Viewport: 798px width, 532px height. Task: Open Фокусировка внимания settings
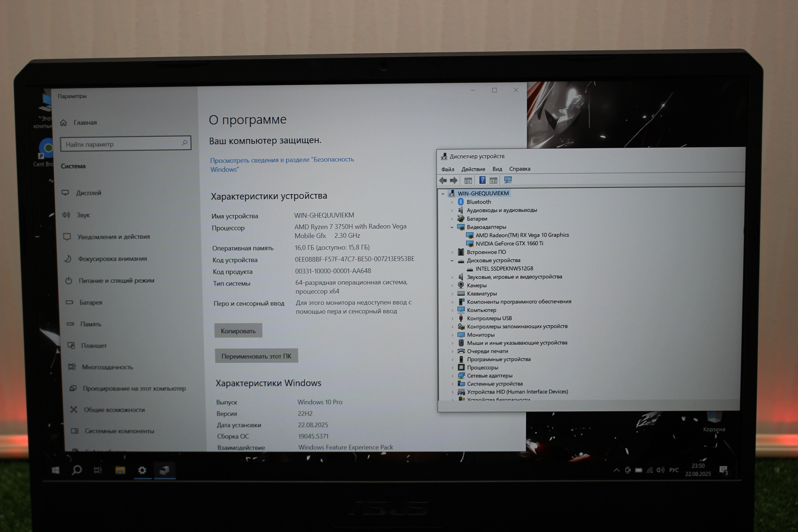(112, 259)
